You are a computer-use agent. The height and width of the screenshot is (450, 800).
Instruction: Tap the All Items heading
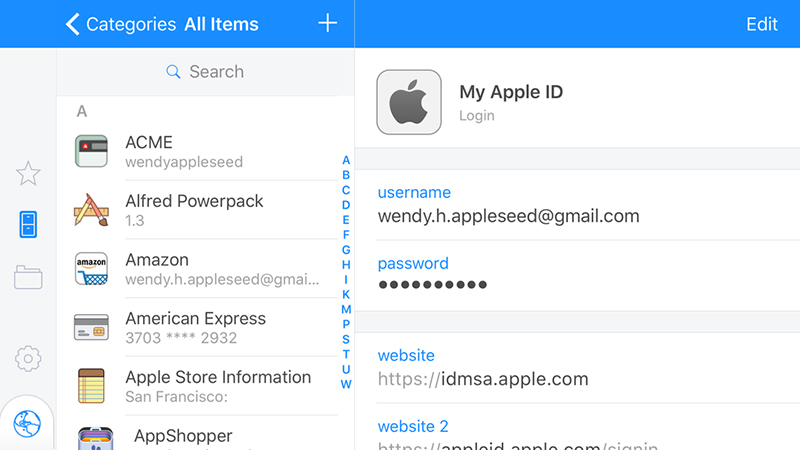[221, 24]
